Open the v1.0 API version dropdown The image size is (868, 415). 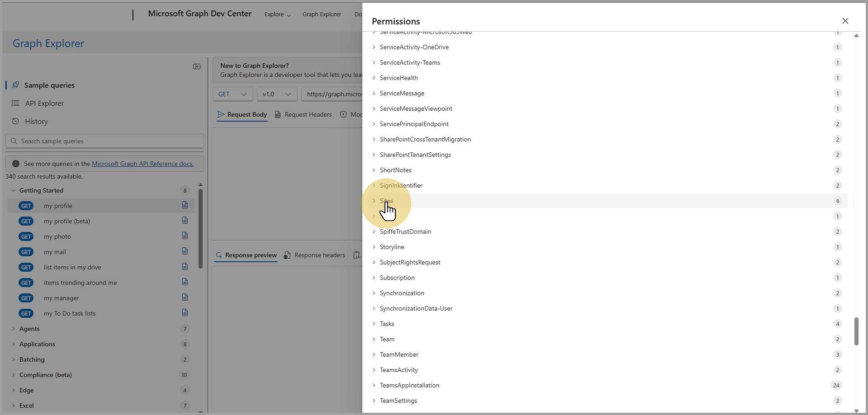(x=277, y=94)
